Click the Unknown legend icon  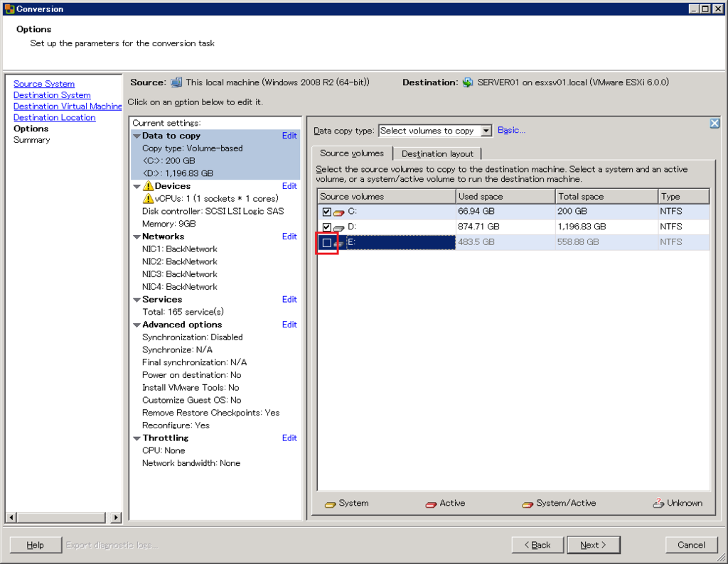658,503
